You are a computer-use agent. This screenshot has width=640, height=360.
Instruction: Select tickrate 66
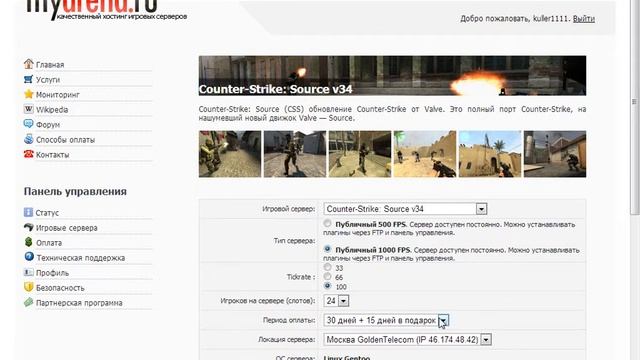click(x=327, y=276)
